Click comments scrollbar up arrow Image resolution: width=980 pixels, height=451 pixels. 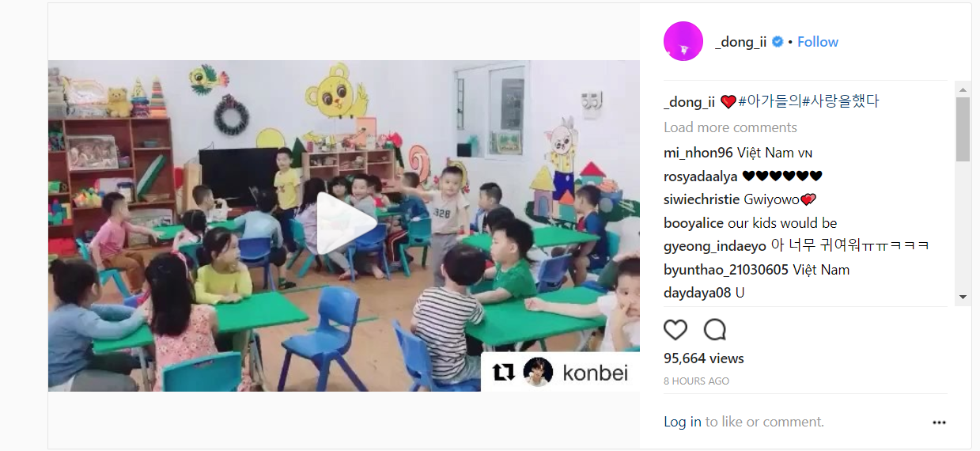coord(963,88)
